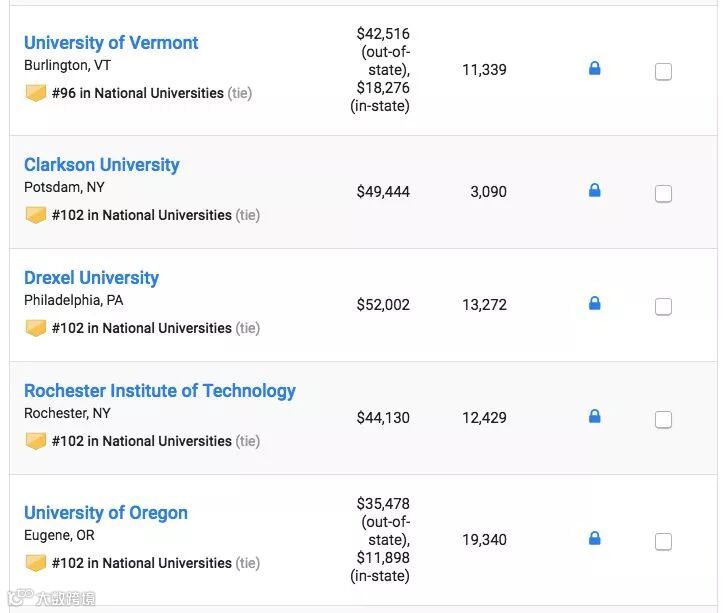Click ranking badge icon under University of Vermont

click(x=36, y=93)
